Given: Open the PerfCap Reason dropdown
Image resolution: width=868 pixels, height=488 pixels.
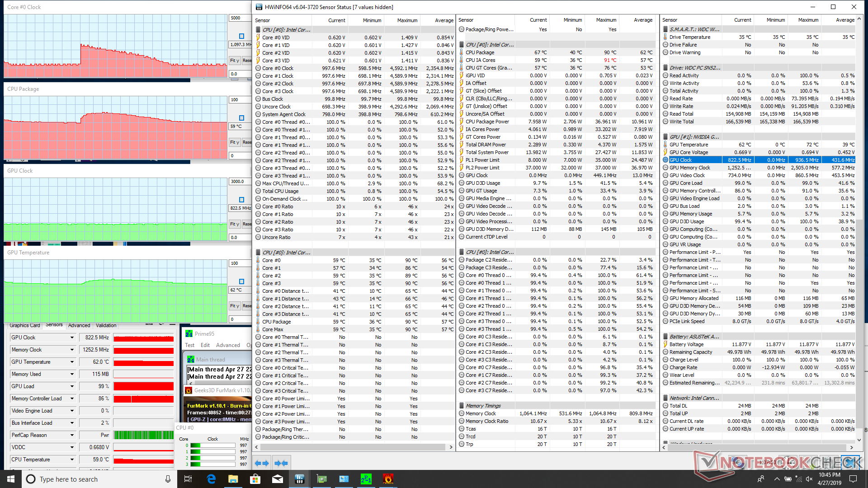Looking at the screenshot, I should point(72,435).
